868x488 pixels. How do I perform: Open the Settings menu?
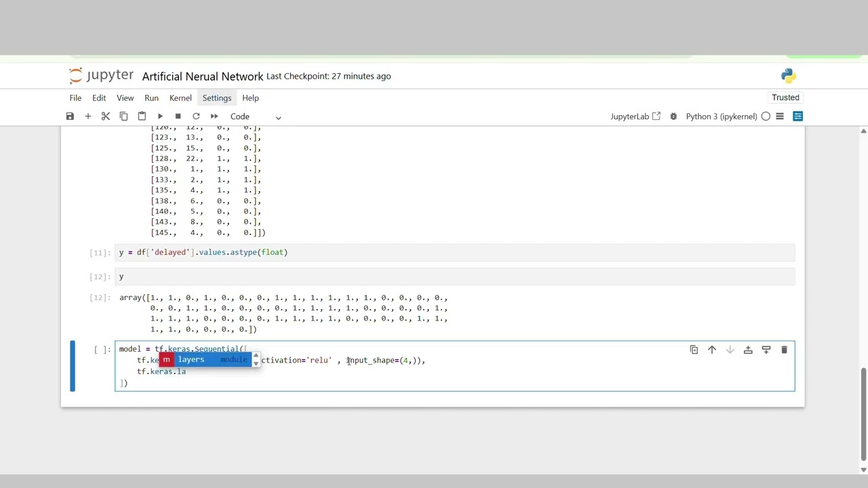(x=217, y=98)
